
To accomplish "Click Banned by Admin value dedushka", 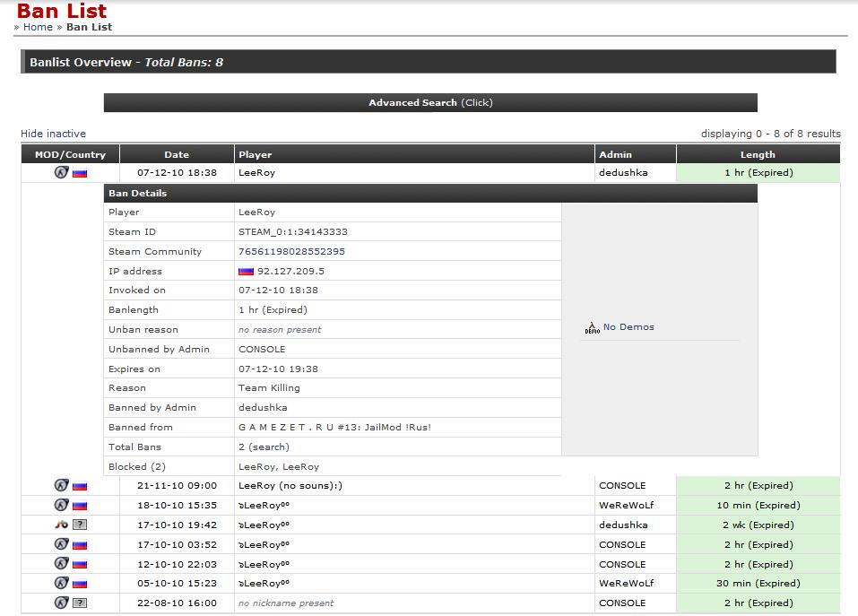I will 263,408.
